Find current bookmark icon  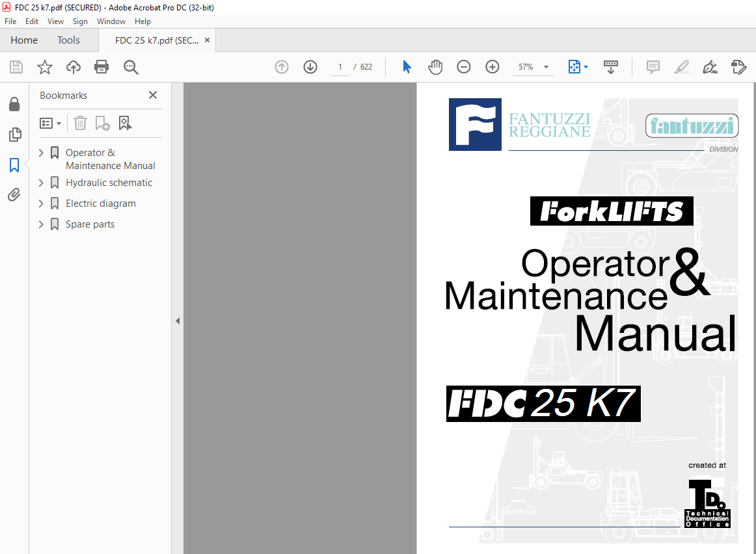pyautogui.click(x=125, y=124)
